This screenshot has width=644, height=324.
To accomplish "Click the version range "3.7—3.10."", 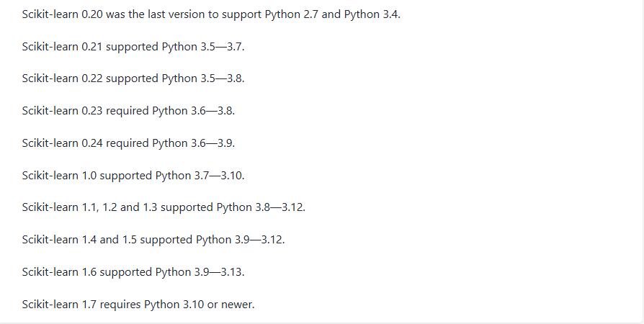I will tap(219, 176).
